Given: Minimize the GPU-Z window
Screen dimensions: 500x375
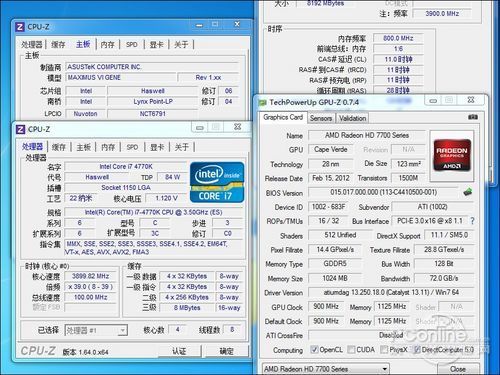Looking at the screenshot, I should click(433, 100).
